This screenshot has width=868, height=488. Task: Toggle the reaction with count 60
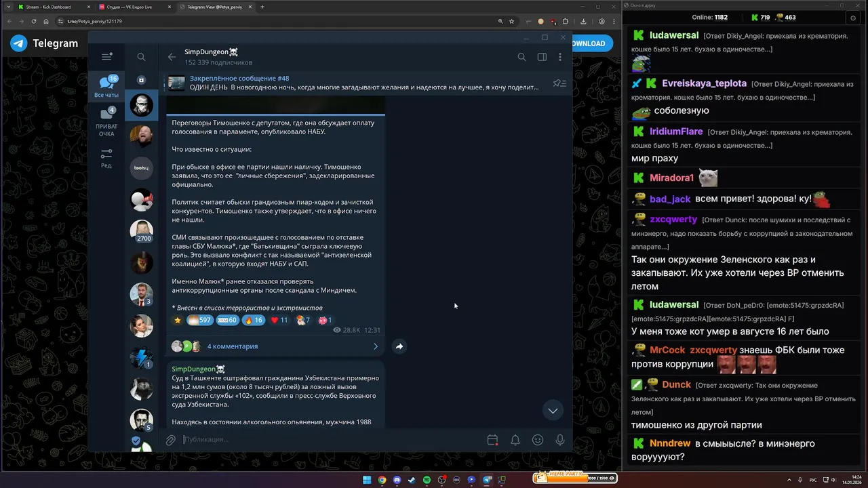click(x=227, y=320)
